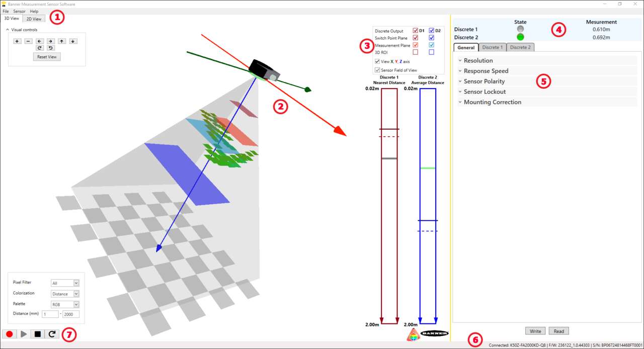Select the 3D View tab

point(12,19)
